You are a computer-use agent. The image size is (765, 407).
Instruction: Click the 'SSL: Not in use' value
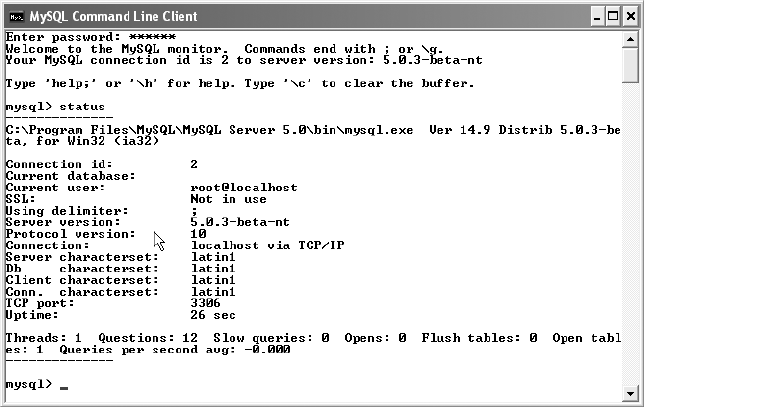(x=228, y=199)
